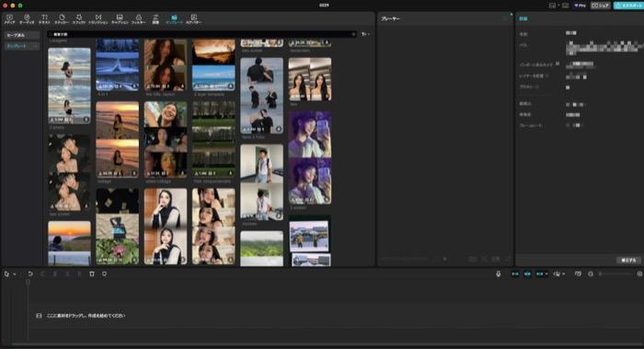
Task: Open the フィルター (Filters) tab
Action: (x=138, y=19)
